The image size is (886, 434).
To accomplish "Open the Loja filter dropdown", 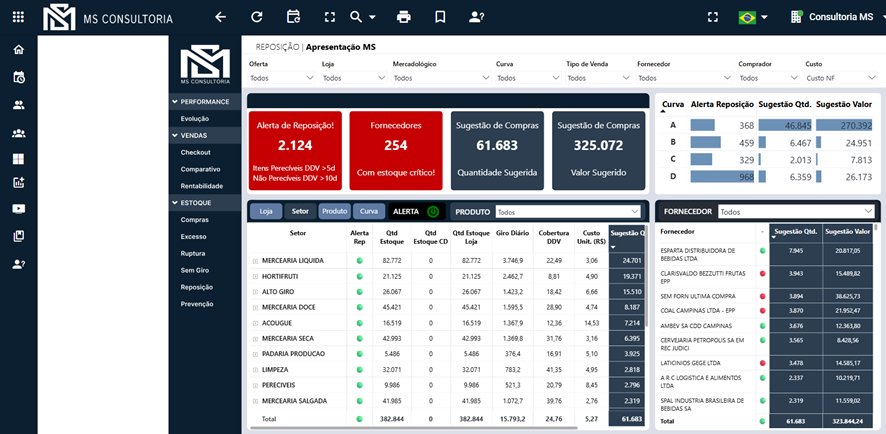I will [x=352, y=78].
